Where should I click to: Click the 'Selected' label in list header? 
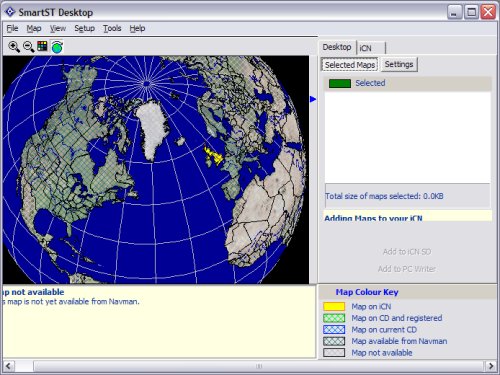pos(370,83)
